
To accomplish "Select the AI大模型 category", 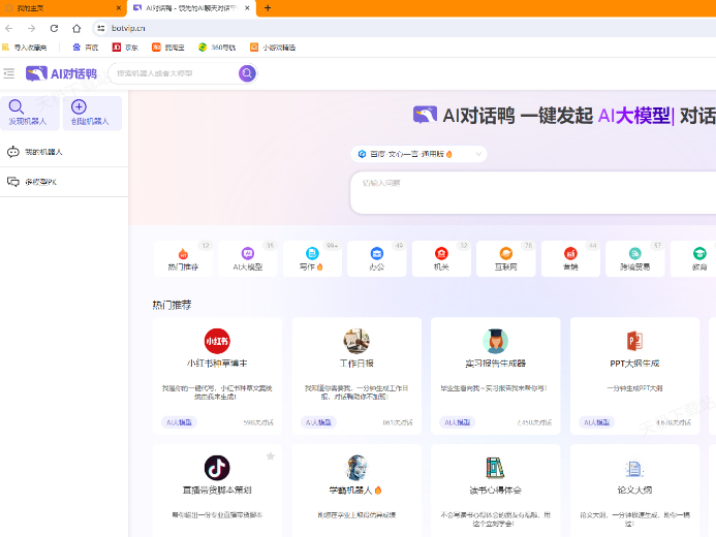I will pos(247,259).
